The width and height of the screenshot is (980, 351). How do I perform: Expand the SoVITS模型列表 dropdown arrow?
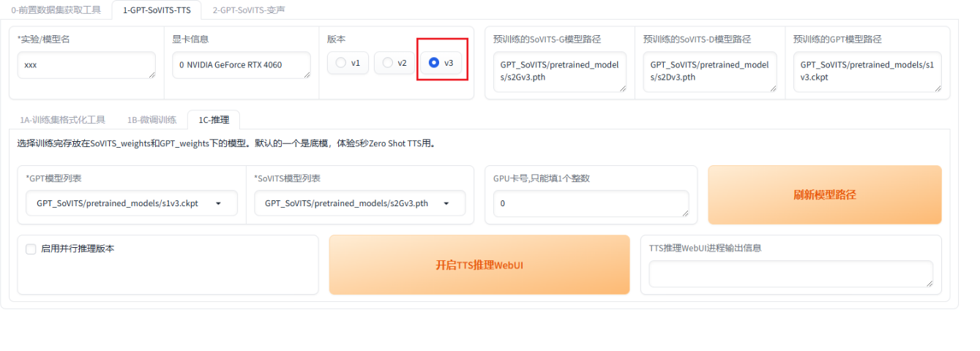coord(446,204)
